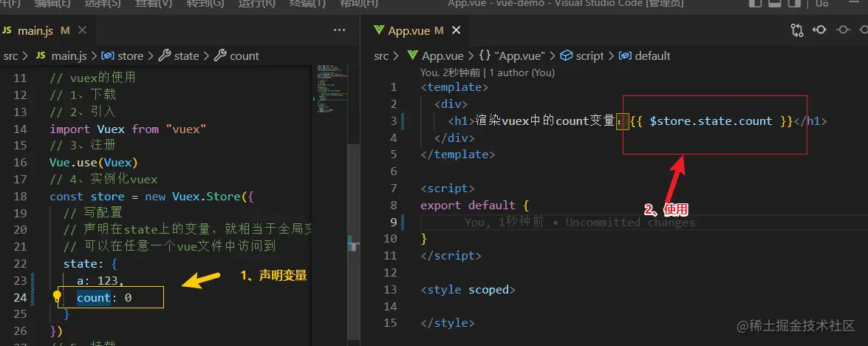This screenshot has height=346, width=868.
Task: Click the 'count' property name on line 24
Action: (x=94, y=298)
